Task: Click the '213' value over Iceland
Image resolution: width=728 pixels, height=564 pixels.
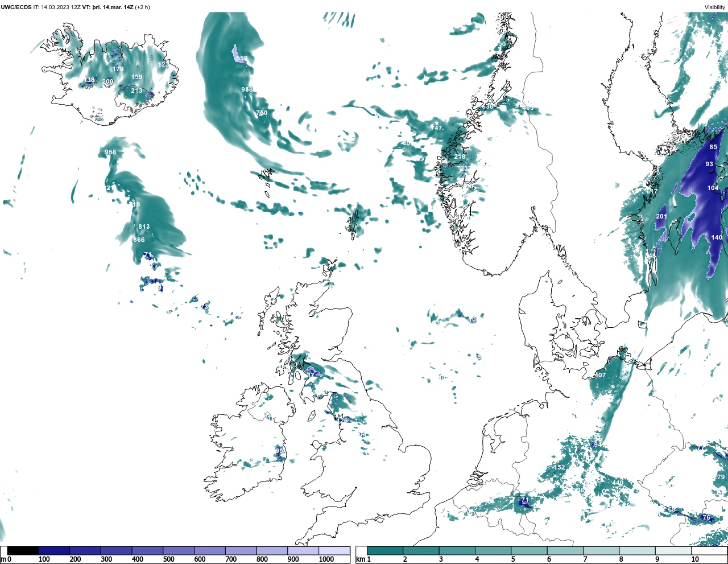Action: pos(136,91)
